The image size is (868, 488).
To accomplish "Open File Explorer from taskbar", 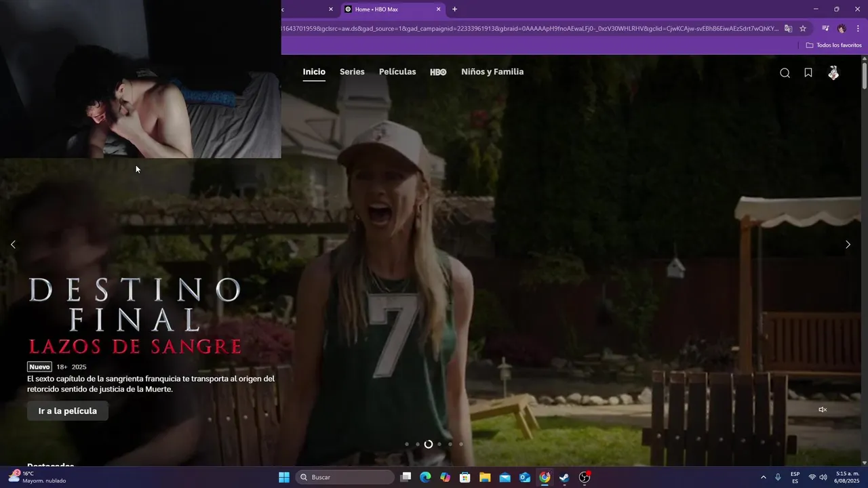I will tap(485, 477).
